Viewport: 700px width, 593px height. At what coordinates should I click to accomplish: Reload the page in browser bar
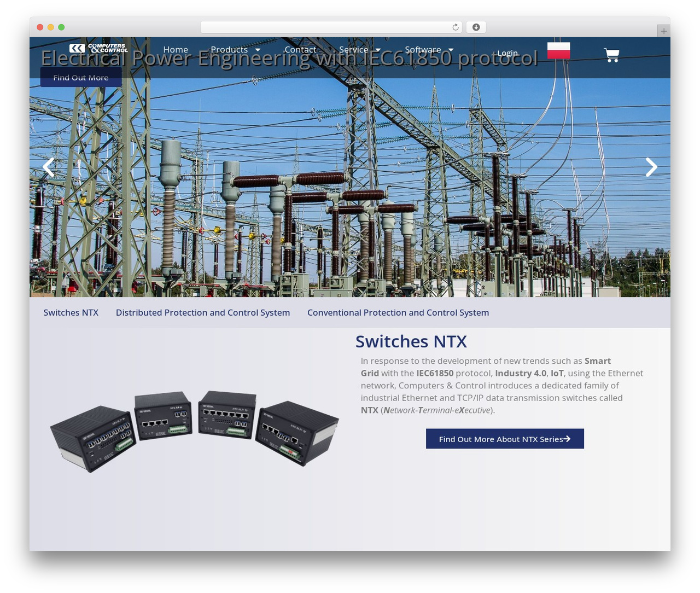pyautogui.click(x=456, y=27)
